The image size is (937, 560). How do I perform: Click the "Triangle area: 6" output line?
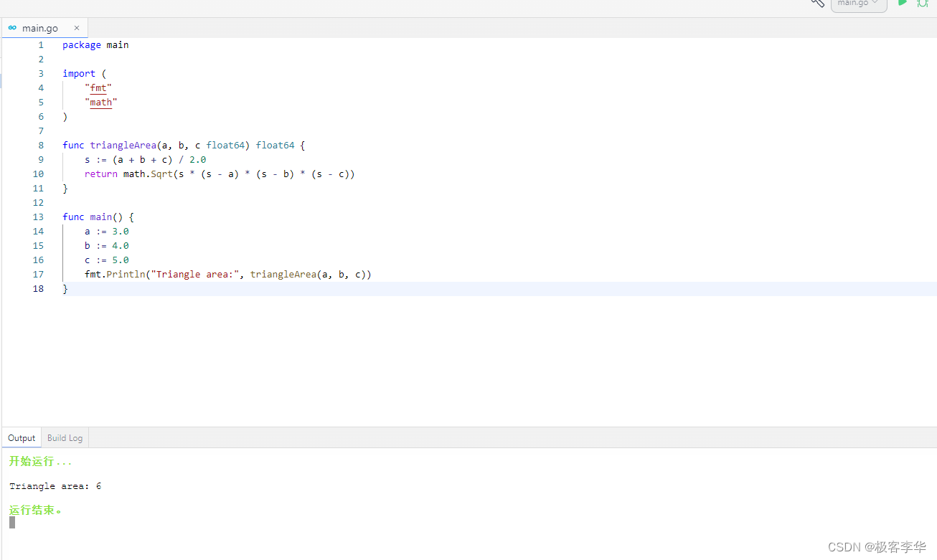55,486
